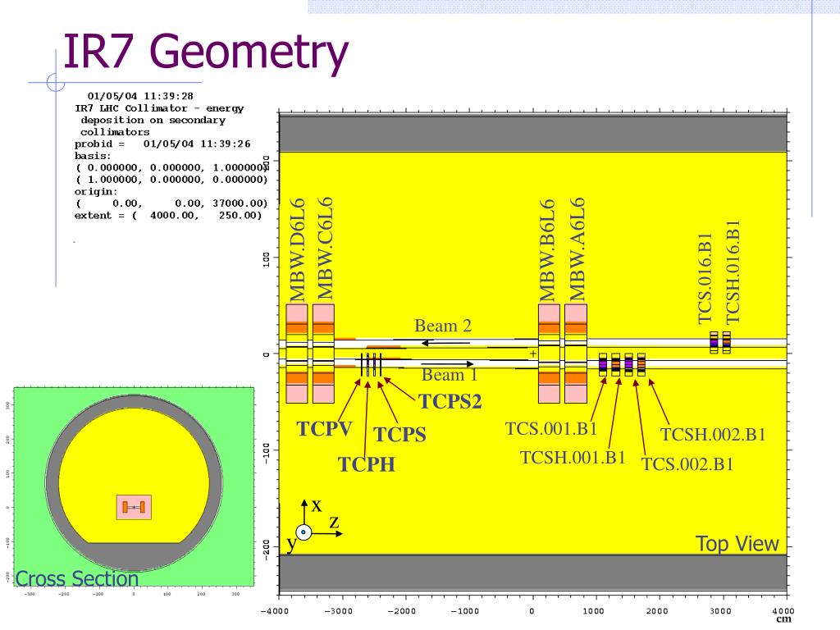
Task: Click the pink MBW.A6L6 magnet block
Action: [576, 354]
